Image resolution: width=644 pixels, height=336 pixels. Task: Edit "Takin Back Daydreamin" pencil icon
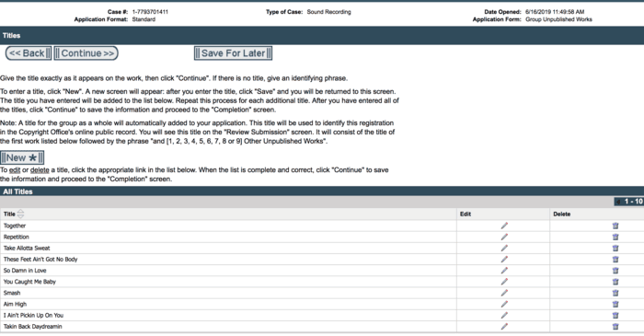[504, 326]
